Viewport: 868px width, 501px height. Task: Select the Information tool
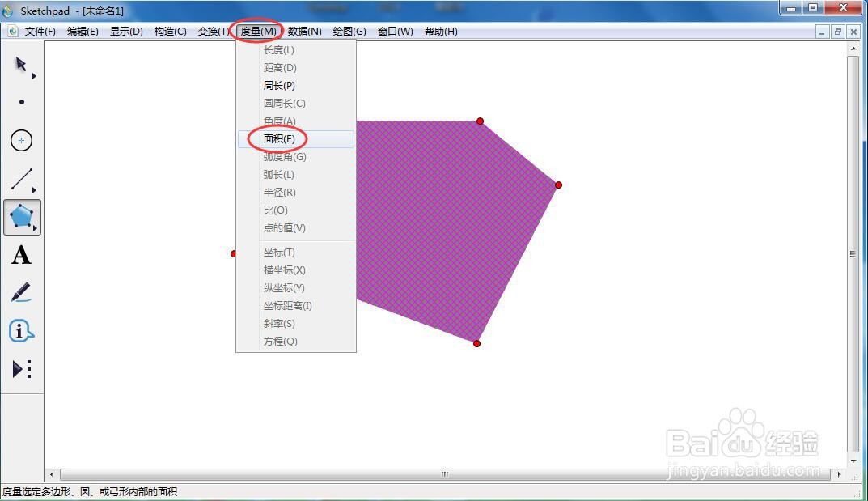(x=22, y=329)
